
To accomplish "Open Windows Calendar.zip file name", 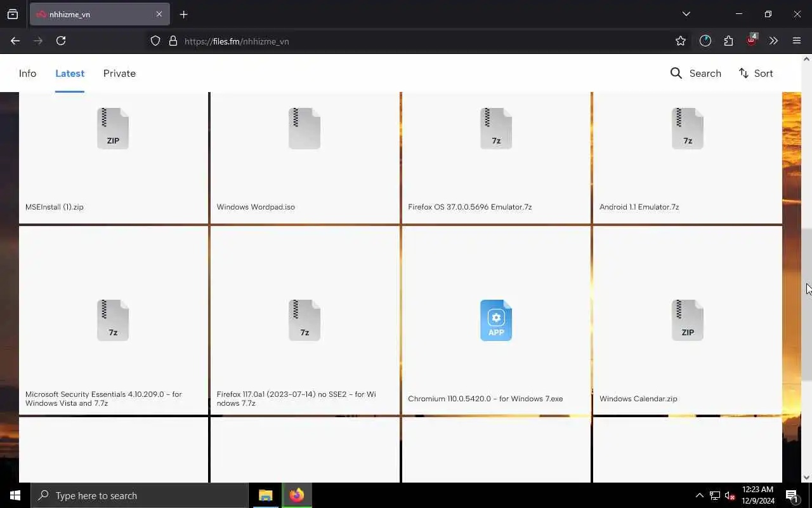I will [638, 399].
